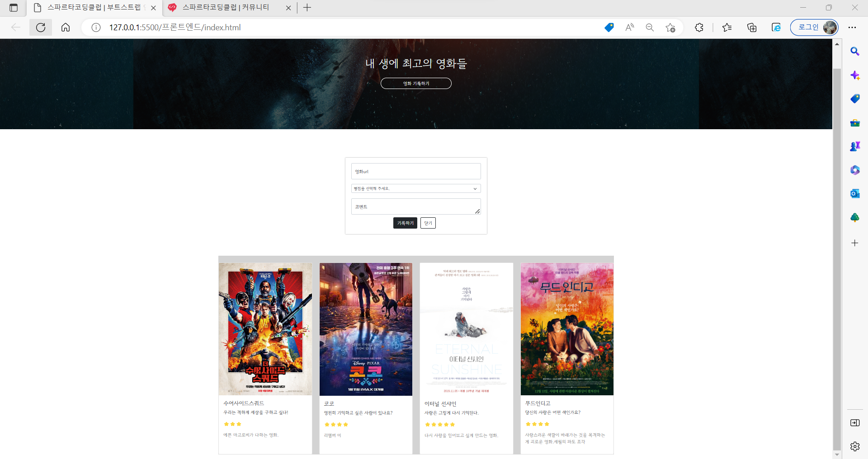
Task: Open the Favorites list
Action: (x=727, y=28)
